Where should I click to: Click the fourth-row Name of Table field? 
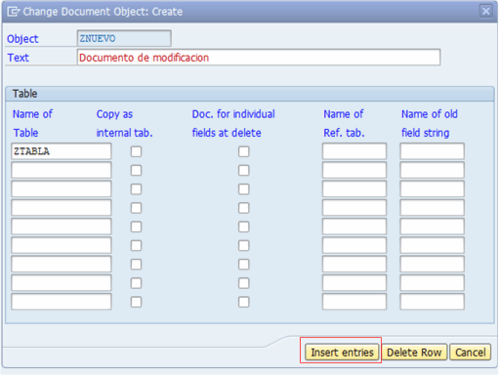tap(61, 208)
